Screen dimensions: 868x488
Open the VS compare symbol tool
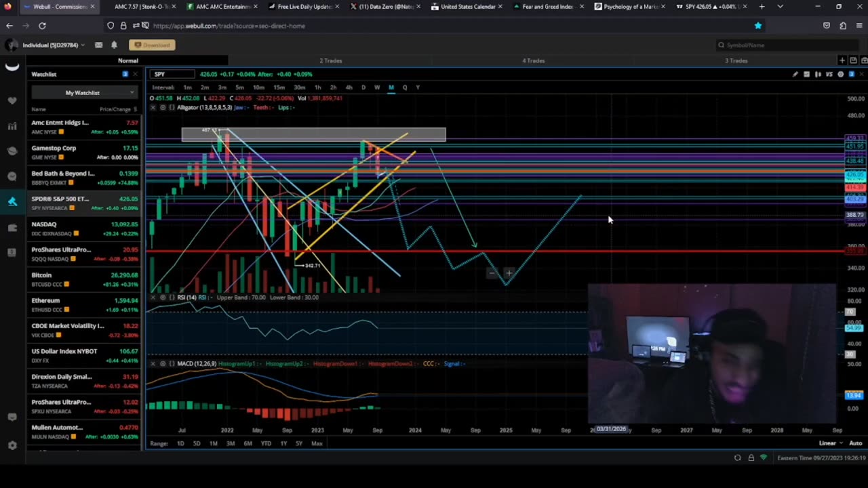tap(829, 74)
